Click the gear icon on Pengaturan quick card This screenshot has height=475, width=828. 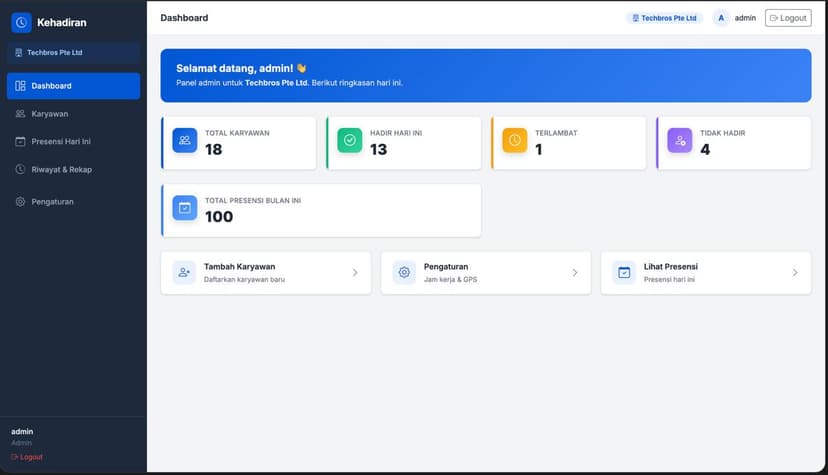tap(404, 273)
